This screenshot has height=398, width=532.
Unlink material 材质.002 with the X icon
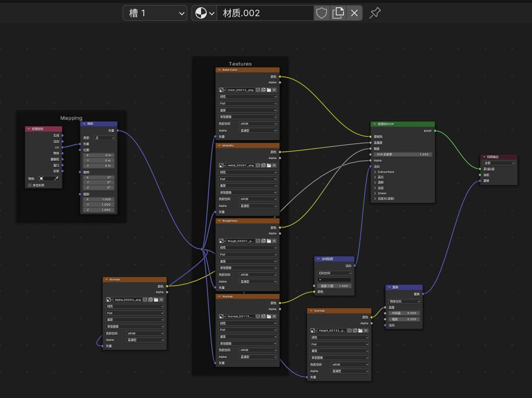click(354, 13)
